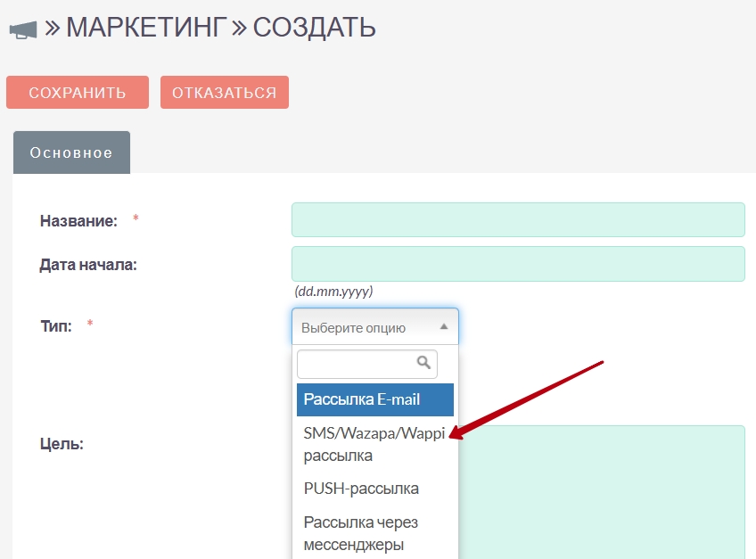Click the Название field label
Image resolution: width=756 pixels, height=559 pixels.
click(78, 221)
